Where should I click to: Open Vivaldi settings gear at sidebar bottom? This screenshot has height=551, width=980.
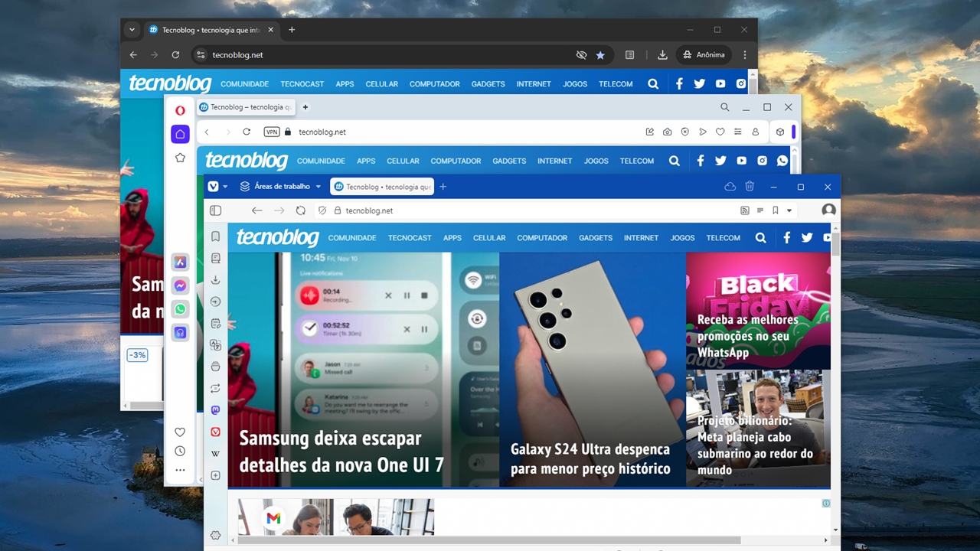(216, 536)
